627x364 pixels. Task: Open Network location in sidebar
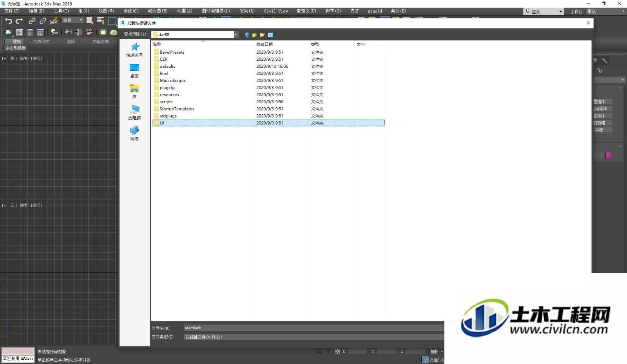point(134,133)
